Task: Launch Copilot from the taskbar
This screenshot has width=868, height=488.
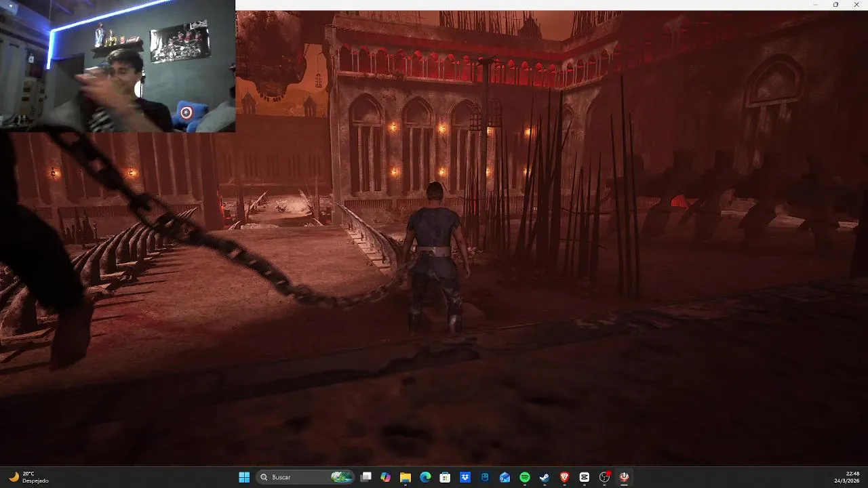Action: tap(386, 477)
